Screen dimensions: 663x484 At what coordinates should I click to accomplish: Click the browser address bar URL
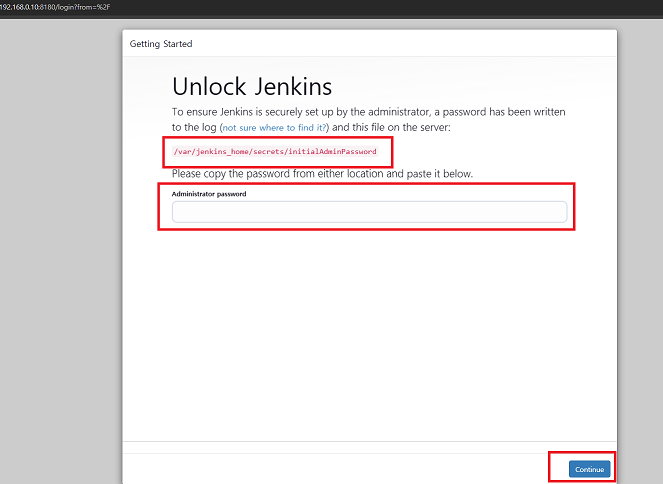[x=55, y=7]
